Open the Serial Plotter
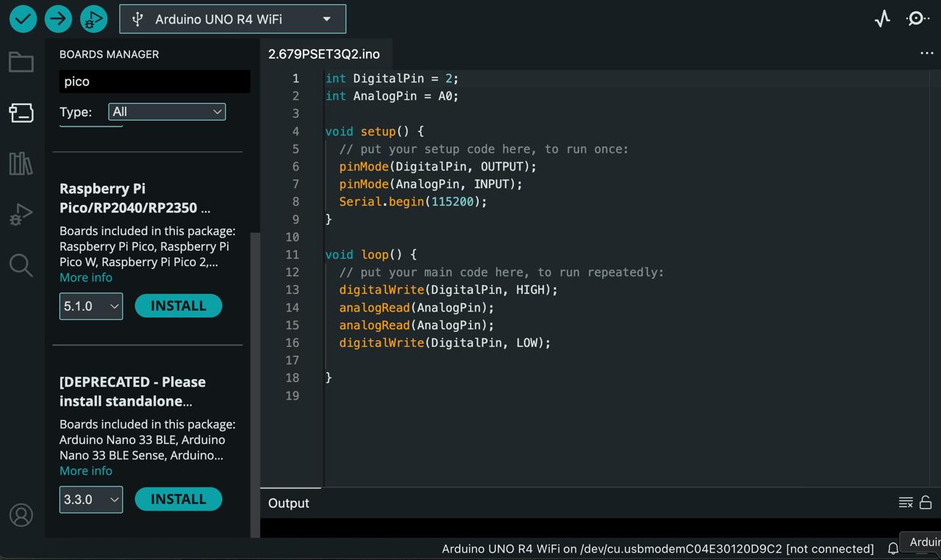 coord(882,19)
